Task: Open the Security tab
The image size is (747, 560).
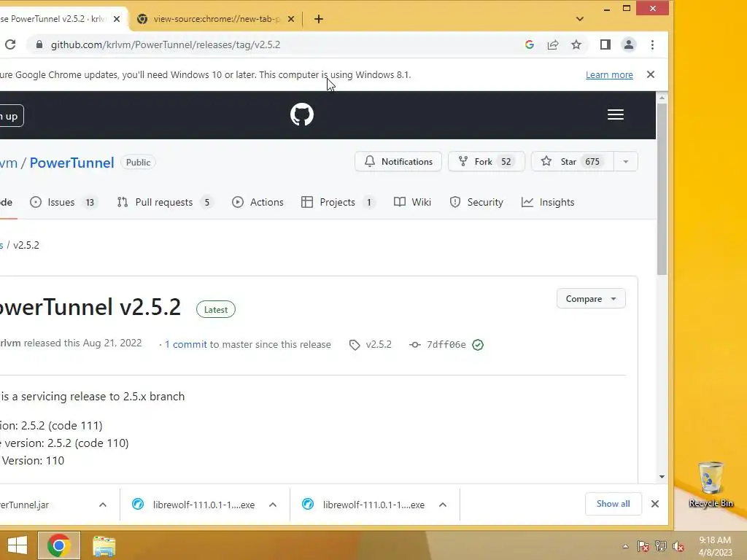Action: tap(476, 203)
